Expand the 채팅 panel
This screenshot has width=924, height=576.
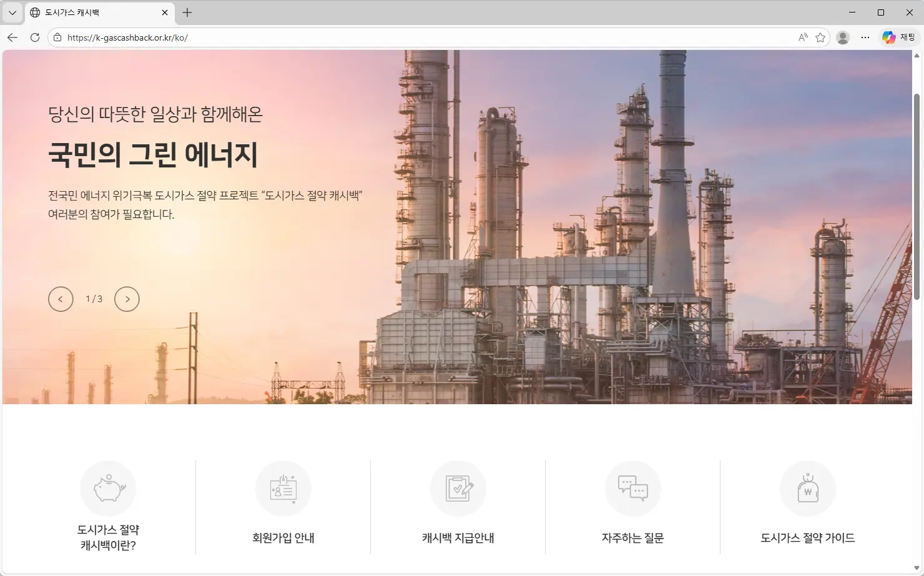point(905,37)
